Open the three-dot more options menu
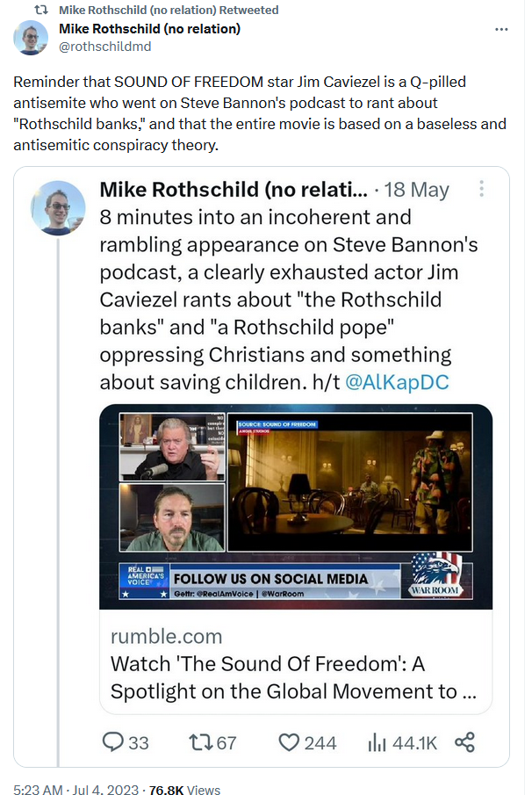 [x=501, y=29]
